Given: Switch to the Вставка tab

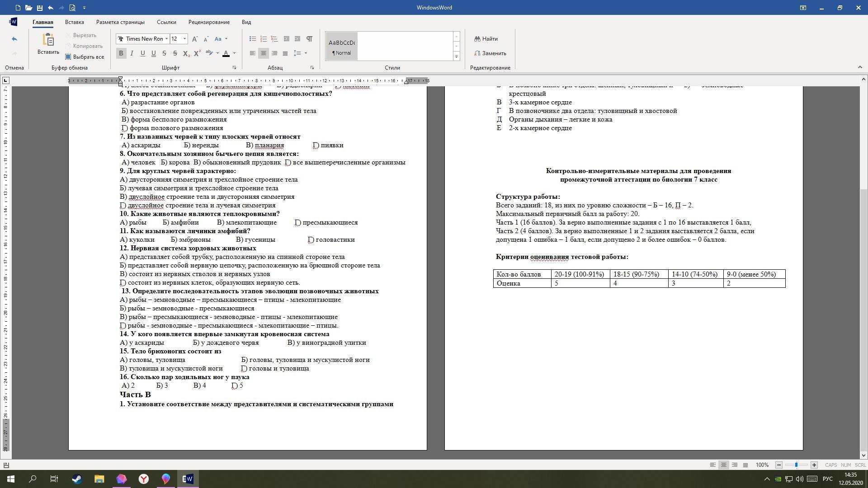Looking at the screenshot, I should [x=74, y=22].
